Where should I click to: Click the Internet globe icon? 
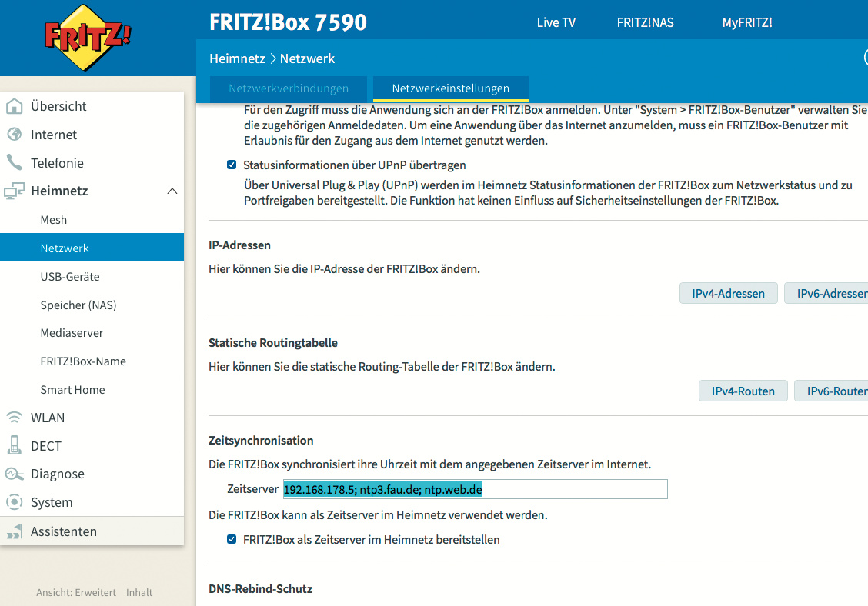tap(15, 135)
